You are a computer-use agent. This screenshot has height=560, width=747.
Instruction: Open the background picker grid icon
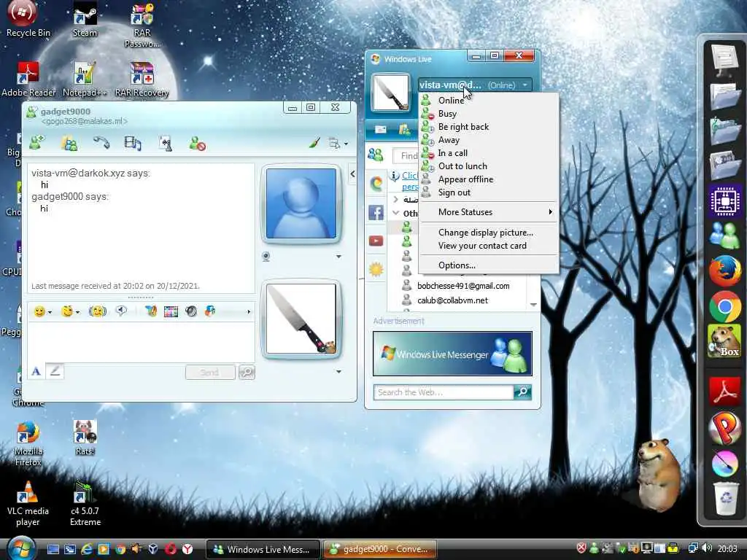171,311
